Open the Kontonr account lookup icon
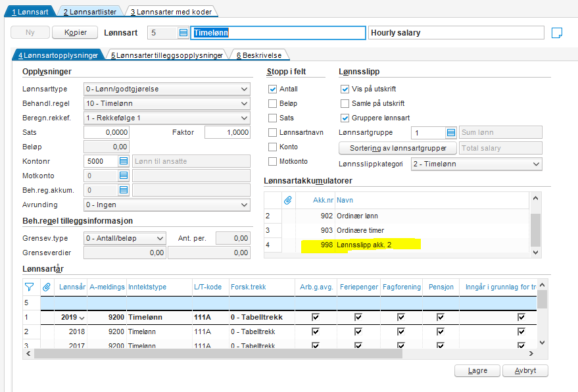578x392 pixels. (124, 161)
